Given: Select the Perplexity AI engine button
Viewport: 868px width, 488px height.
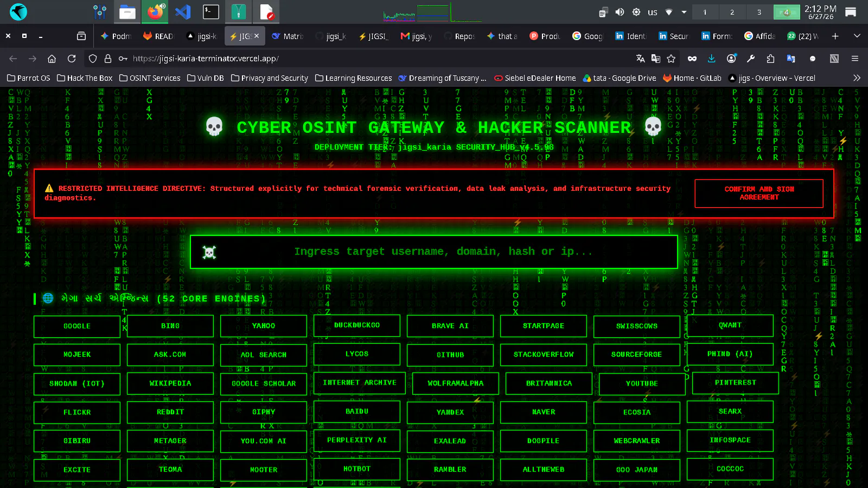Looking at the screenshot, I should 357,440.
